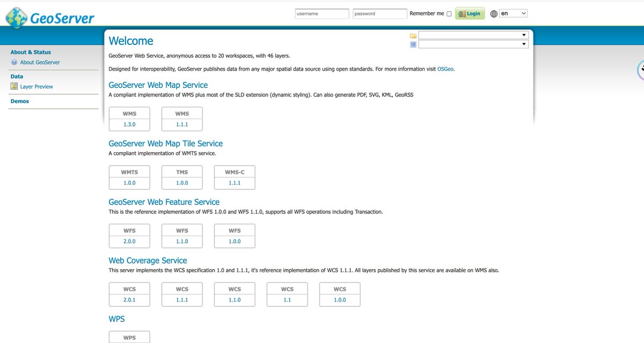Click the WFS reference implementation description text
644x343 pixels.
point(246,212)
